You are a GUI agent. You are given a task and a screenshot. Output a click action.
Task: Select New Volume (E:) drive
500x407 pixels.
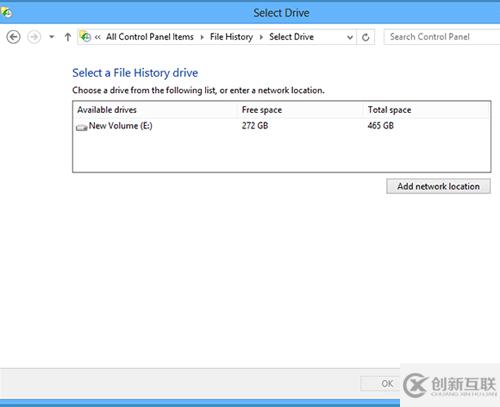point(282,126)
